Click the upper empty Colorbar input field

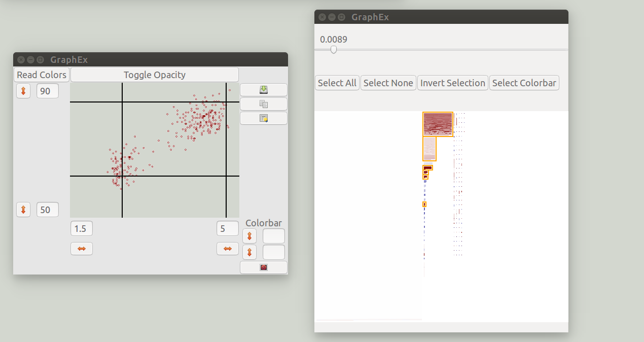click(274, 236)
